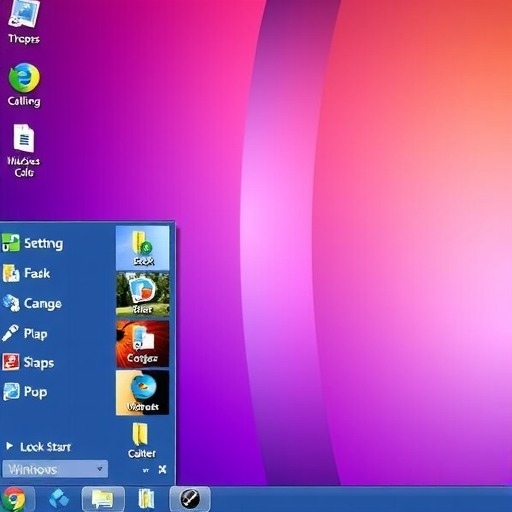
Task: Click the yellow Fask folder icon
Action: click(11, 273)
